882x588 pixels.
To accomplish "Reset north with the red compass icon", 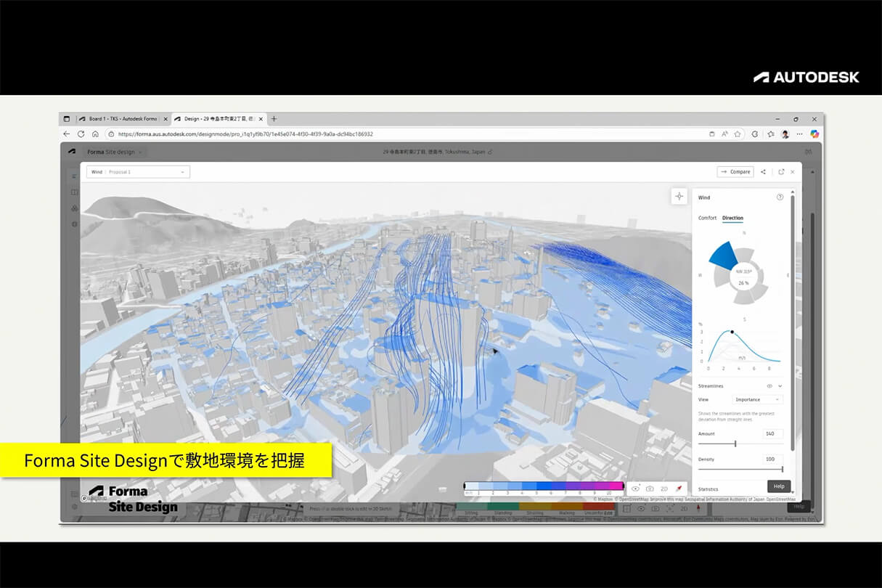I will (x=679, y=489).
